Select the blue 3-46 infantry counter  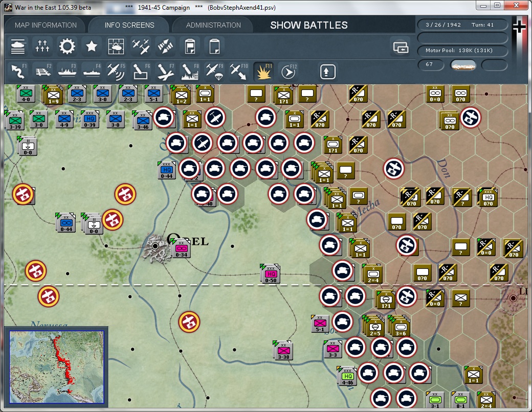[x=143, y=120]
